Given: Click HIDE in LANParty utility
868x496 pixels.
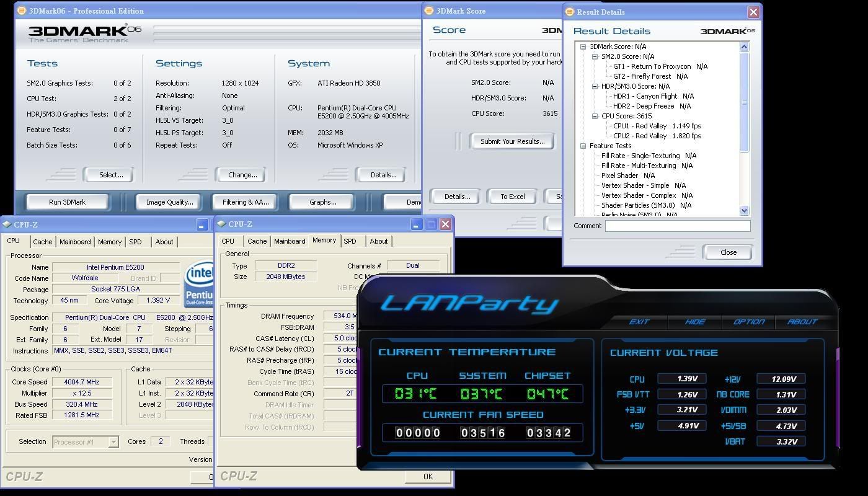Looking at the screenshot, I should (x=694, y=322).
